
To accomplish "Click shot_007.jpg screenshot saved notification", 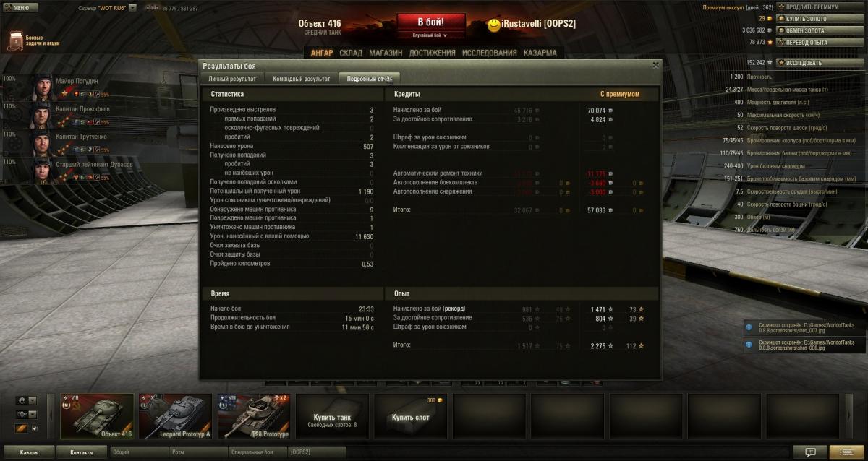I will pyautogui.click(x=804, y=328).
